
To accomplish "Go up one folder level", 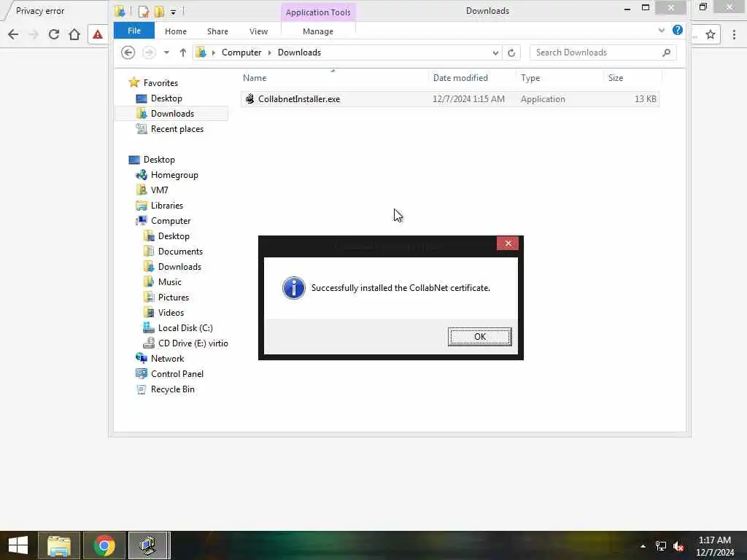I will [183, 52].
